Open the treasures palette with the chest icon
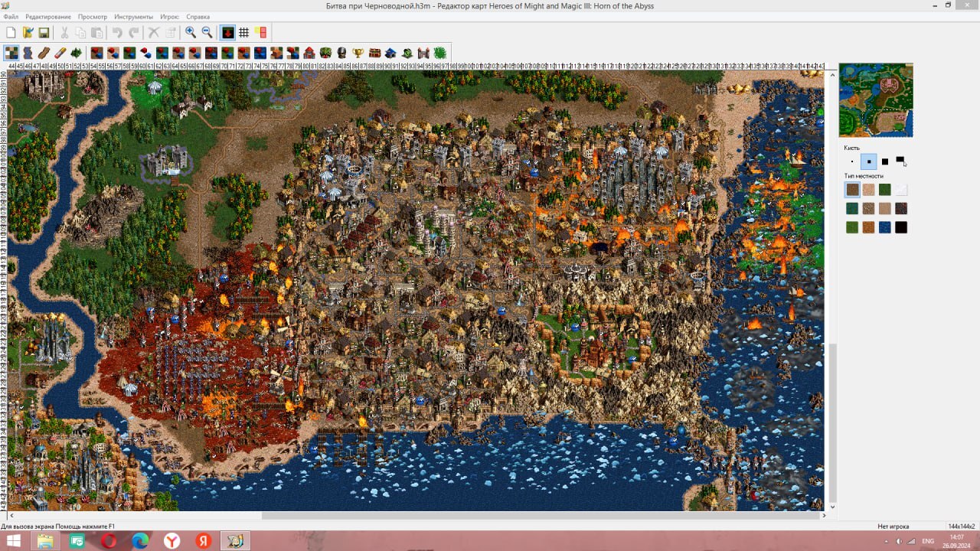This screenshot has width=980, height=551. point(374,53)
